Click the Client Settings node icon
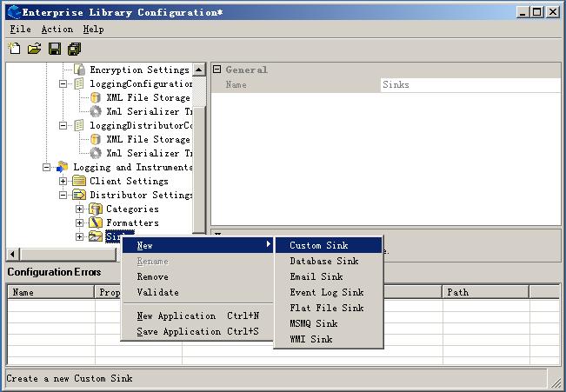Image resolution: width=566 pixels, height=392 pixels. pos(79,181)
